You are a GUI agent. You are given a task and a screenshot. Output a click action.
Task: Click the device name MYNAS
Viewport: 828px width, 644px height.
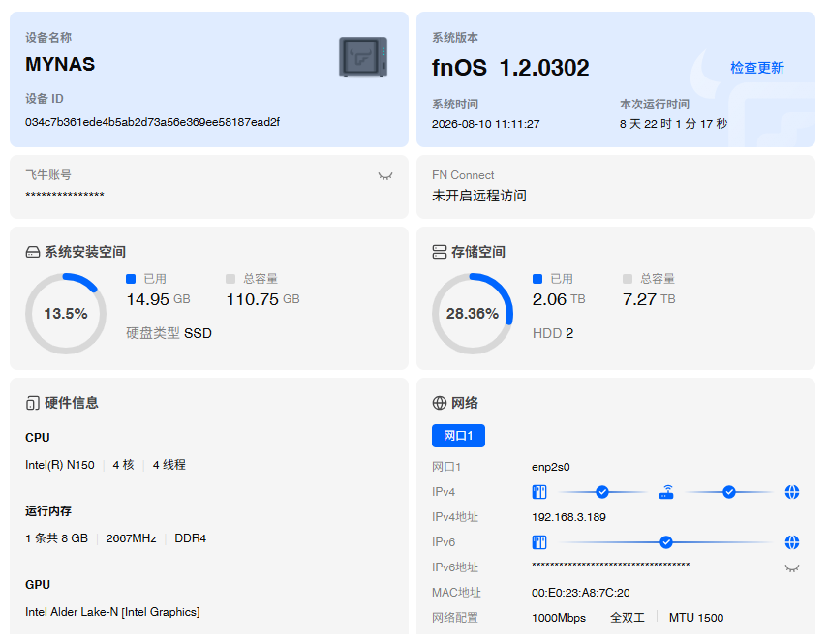point(60,64)
